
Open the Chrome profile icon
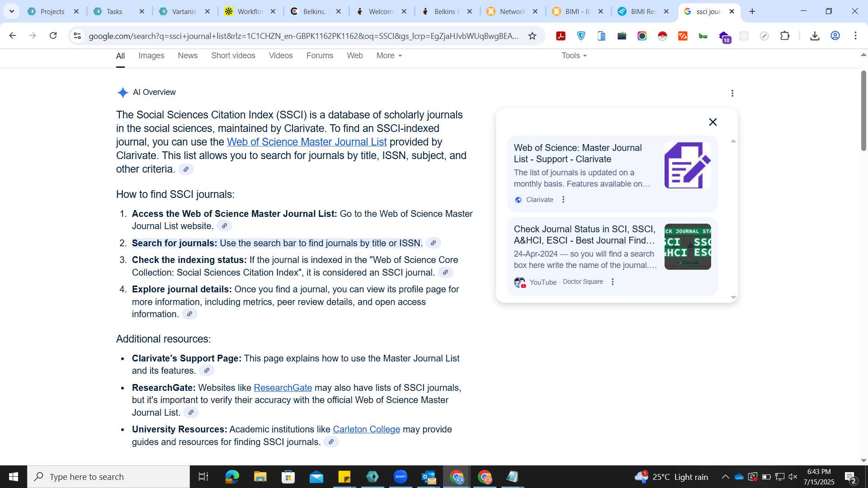(x=835, y=36)
